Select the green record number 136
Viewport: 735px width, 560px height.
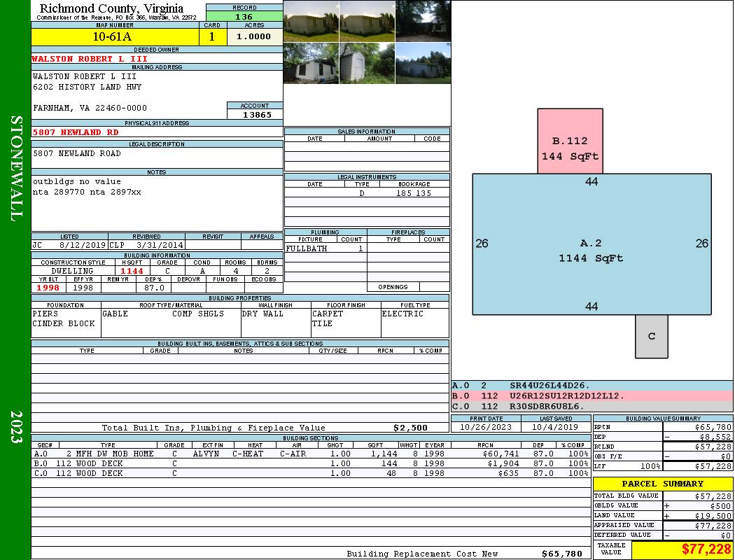(x=244, y=17)
